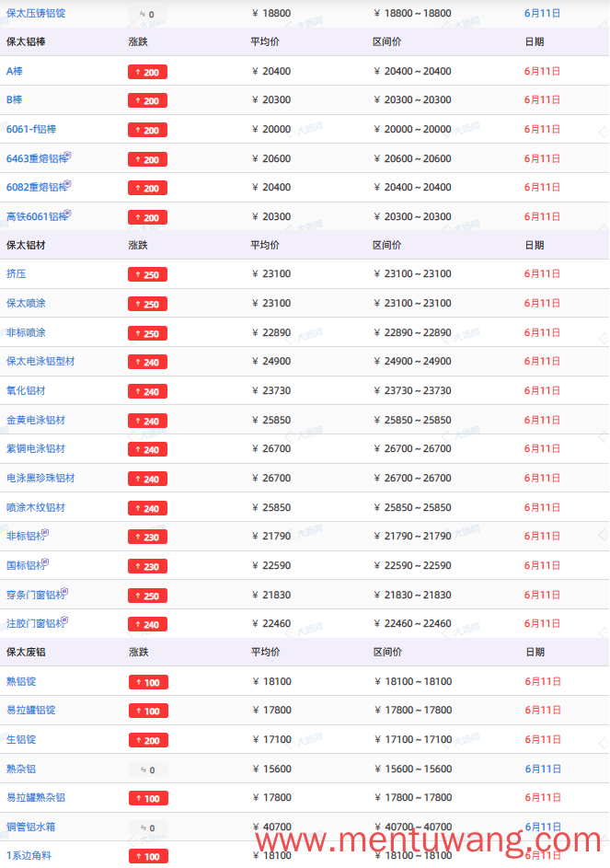
Task: Open the 挤压 aluminium link
Action: pyautogui.click(x=16, y=274)
